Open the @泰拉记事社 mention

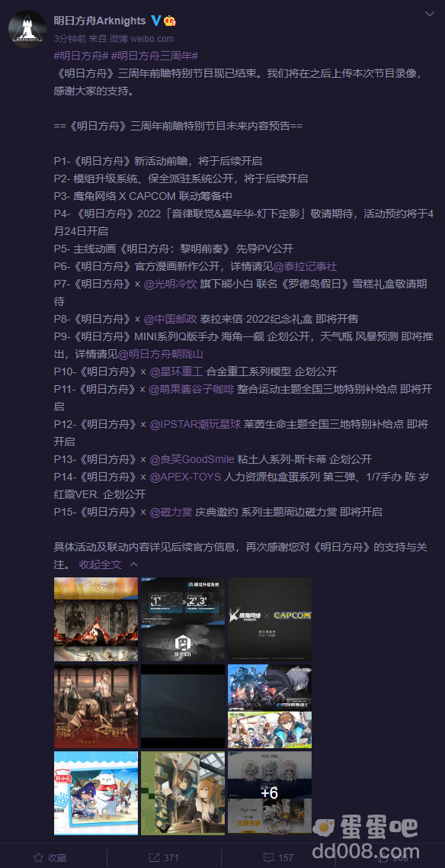305,266
